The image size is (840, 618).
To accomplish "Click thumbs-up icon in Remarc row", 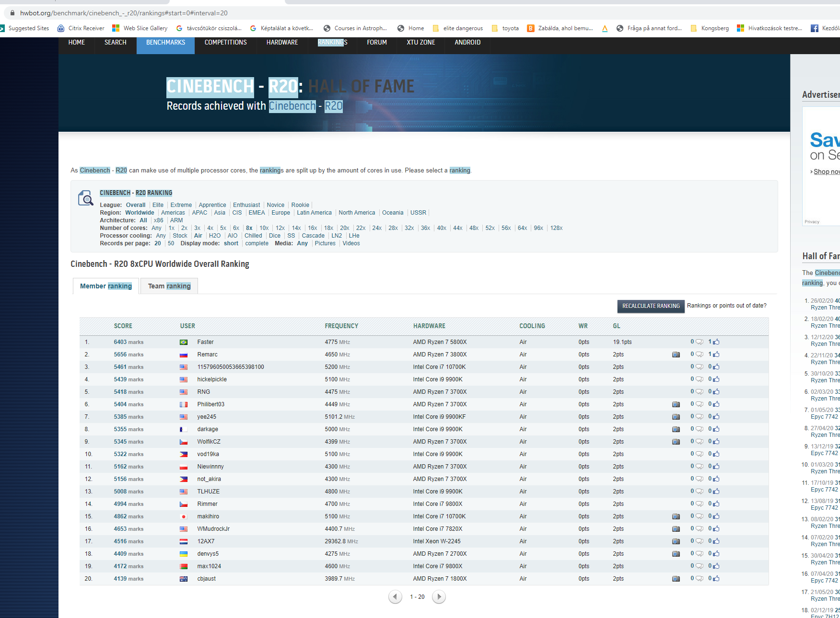I will click(x=716, y=354).
